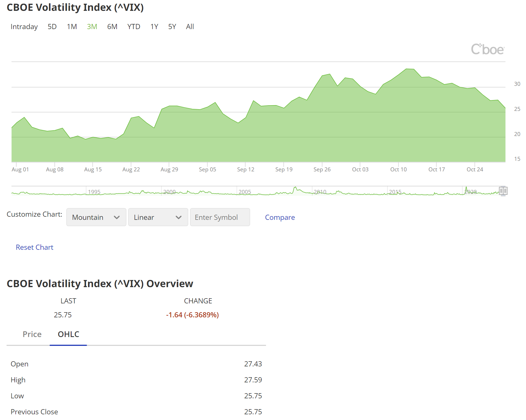
Task: Click the 2005 marker in the navigator
Action: [x=245, y=192]
